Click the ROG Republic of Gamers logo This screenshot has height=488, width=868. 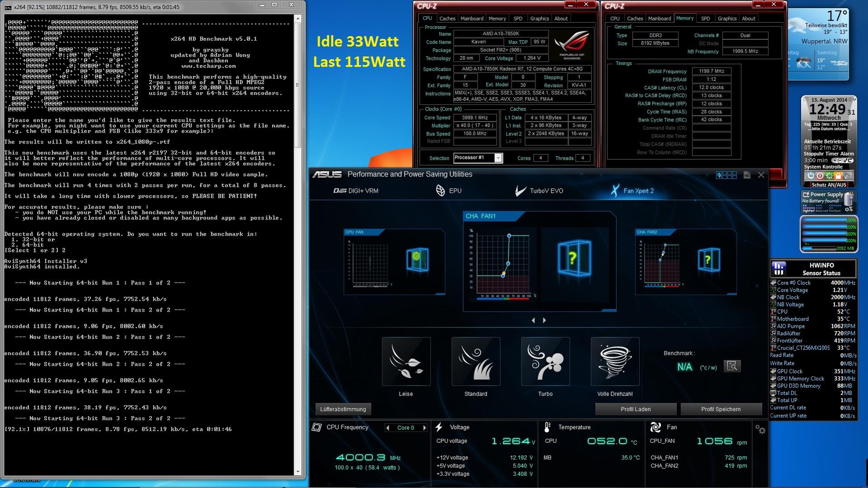pos(571,45)
